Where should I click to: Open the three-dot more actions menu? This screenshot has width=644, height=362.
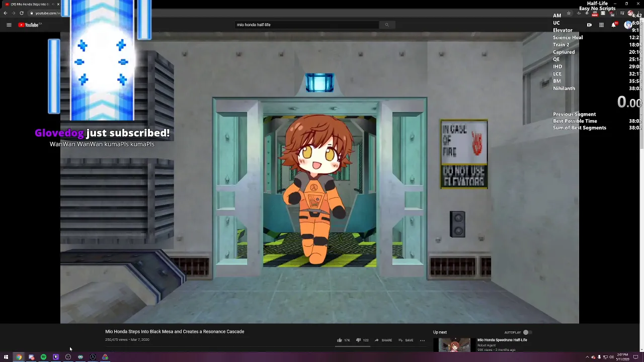pyautogui.click(x=422, y=340)
